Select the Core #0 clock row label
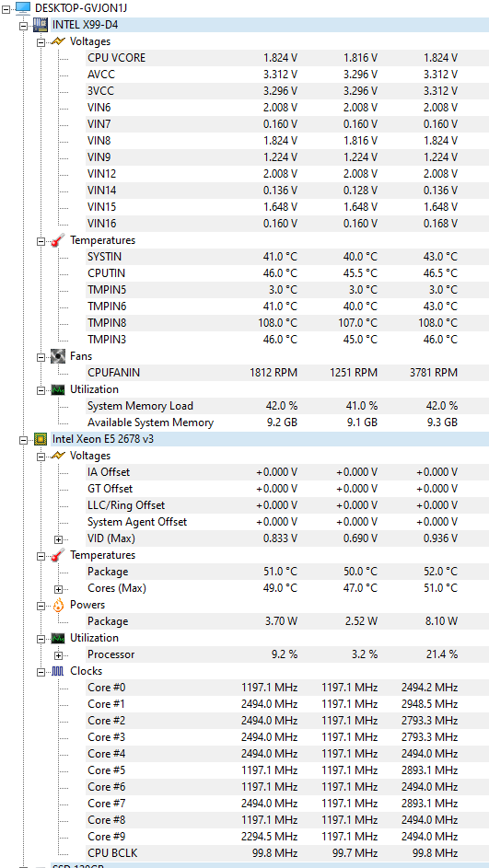Screen dimensions: 489x868 106,689
